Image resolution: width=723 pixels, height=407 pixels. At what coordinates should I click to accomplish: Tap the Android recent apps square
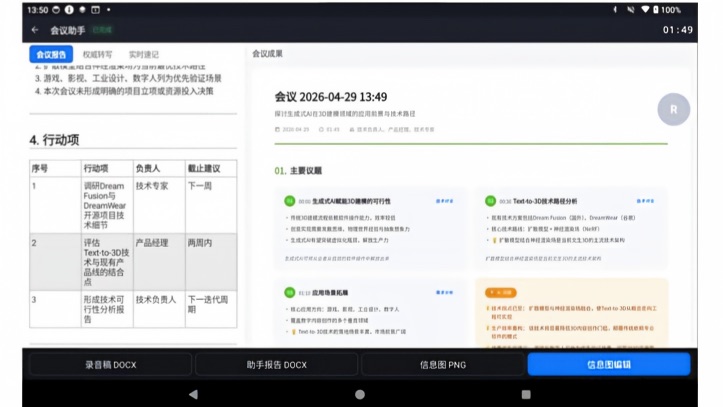pyautogui.click(x=526, y=394)
